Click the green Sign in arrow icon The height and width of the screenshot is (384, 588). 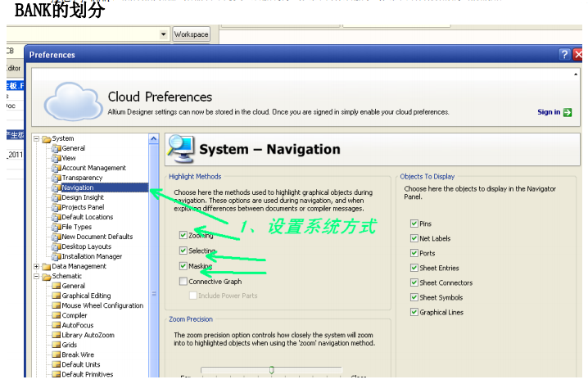point(568,112)
